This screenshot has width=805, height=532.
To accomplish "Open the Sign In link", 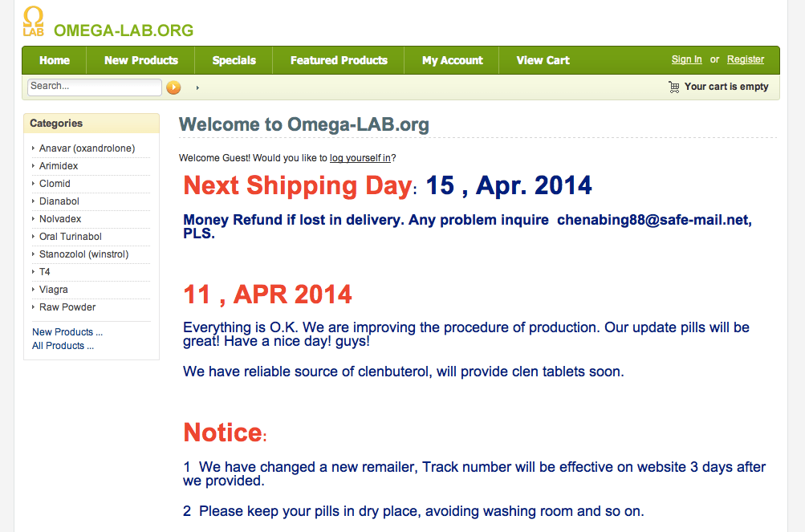I will (x=686, y=59).
